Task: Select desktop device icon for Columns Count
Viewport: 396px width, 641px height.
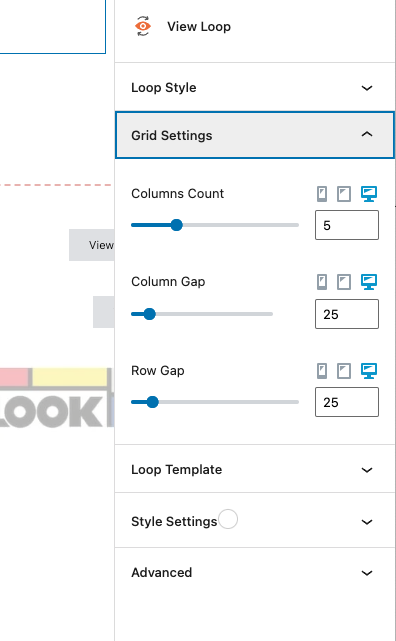Action: pyautogui.click(x=369, y=194)
